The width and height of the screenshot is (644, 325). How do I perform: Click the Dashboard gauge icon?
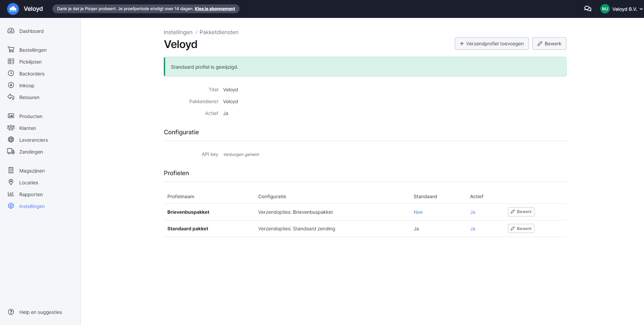coord(11,31)
